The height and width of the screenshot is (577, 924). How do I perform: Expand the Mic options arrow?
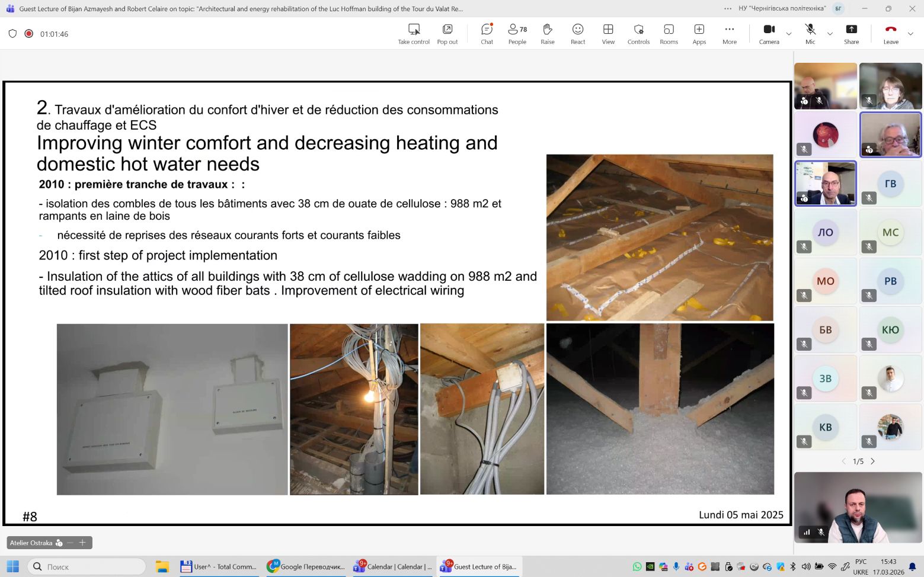[830, 34]
